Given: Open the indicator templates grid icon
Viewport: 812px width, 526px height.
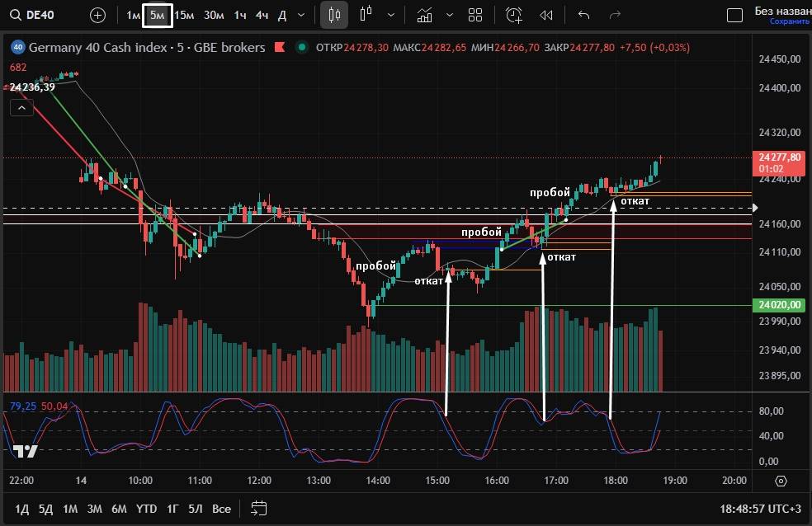Looking at the screenshot, I should tap(475, 15).
